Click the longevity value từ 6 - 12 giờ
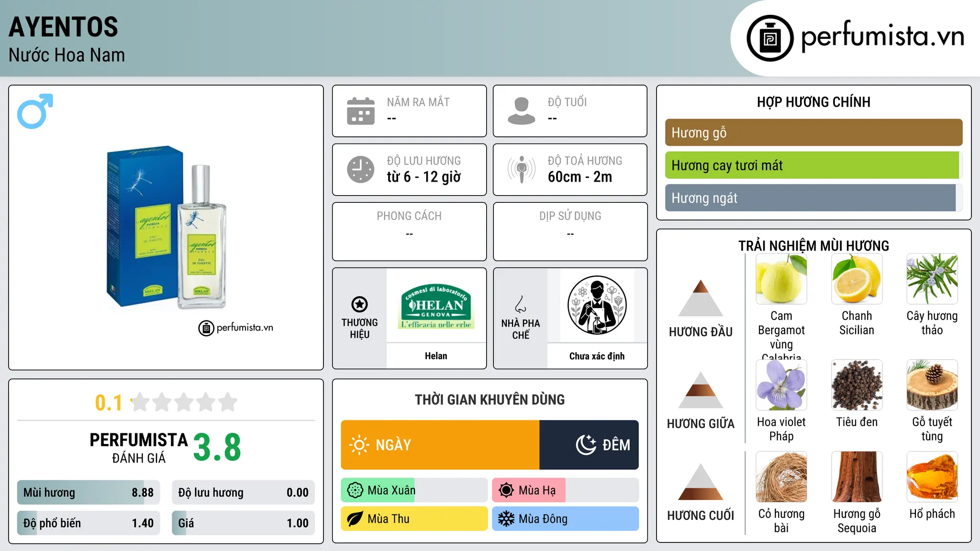This screenshot has height=551, width=980. pyautogui.click(x=424, y=177)
